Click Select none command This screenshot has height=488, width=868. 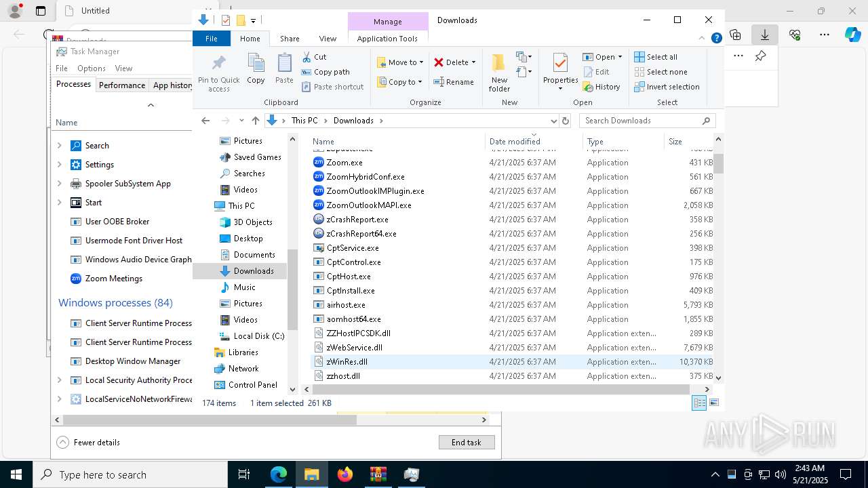pyautogui.click(x=660, y=72)
